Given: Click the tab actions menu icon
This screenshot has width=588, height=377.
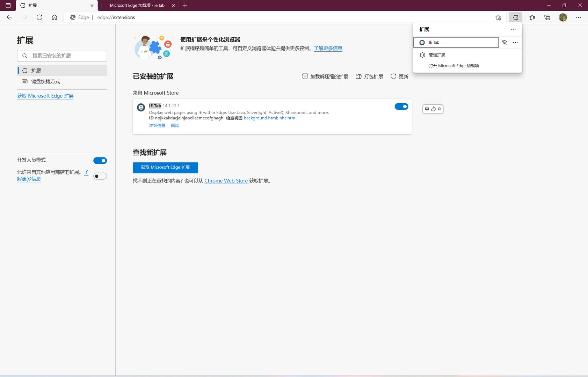Looking at the screenshot, I should [x=8, y=6].
